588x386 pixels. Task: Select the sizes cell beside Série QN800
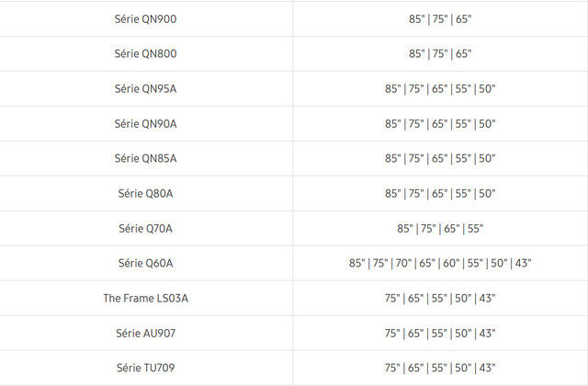click(440, 53)
